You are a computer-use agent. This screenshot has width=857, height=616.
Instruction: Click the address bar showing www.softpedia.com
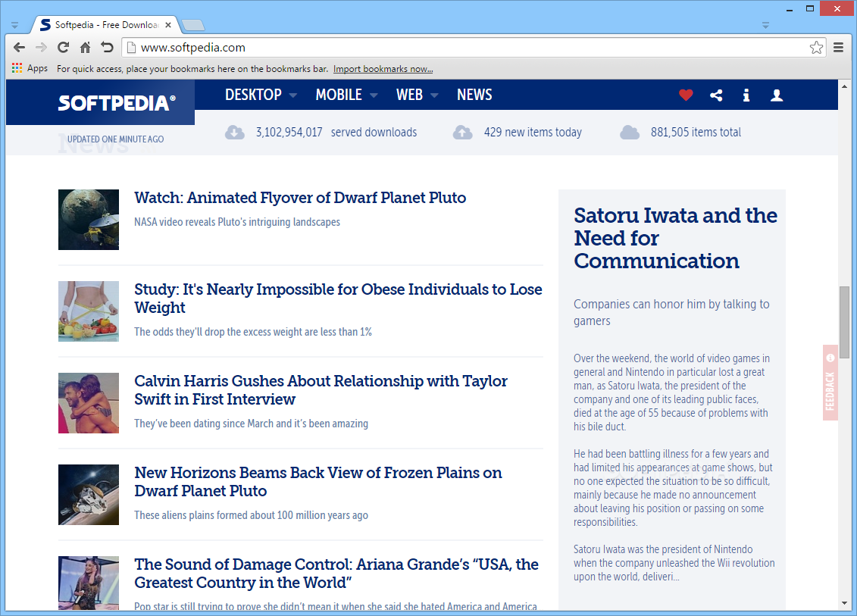473,48
